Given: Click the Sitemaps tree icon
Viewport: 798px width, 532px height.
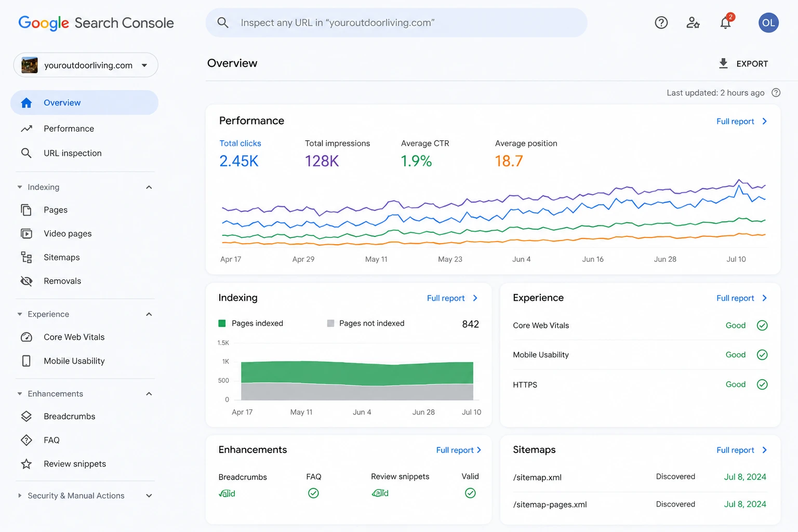Looking at the screenshot, I should 26,257.
